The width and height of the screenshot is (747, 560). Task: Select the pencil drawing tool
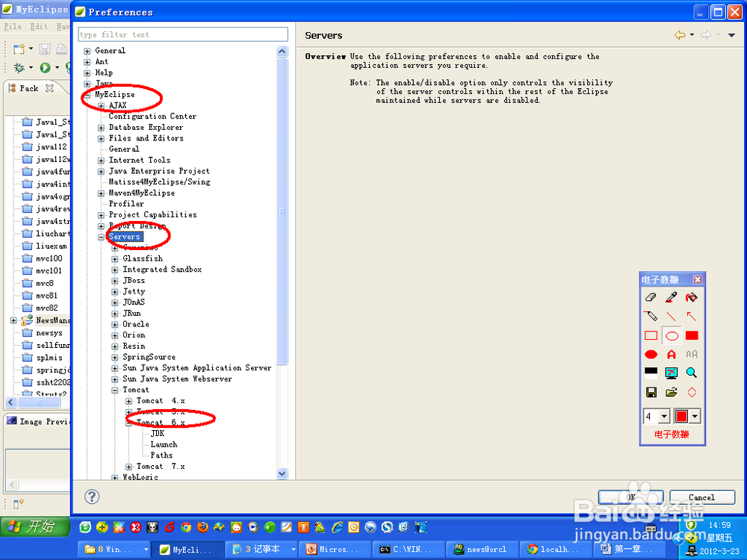tap(651, 316)
